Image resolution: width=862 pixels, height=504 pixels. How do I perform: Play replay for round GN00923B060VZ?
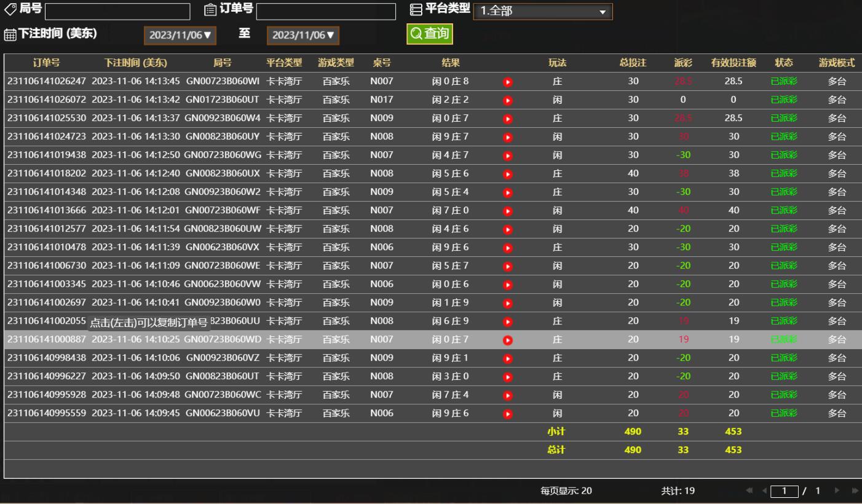click(507, 358)
